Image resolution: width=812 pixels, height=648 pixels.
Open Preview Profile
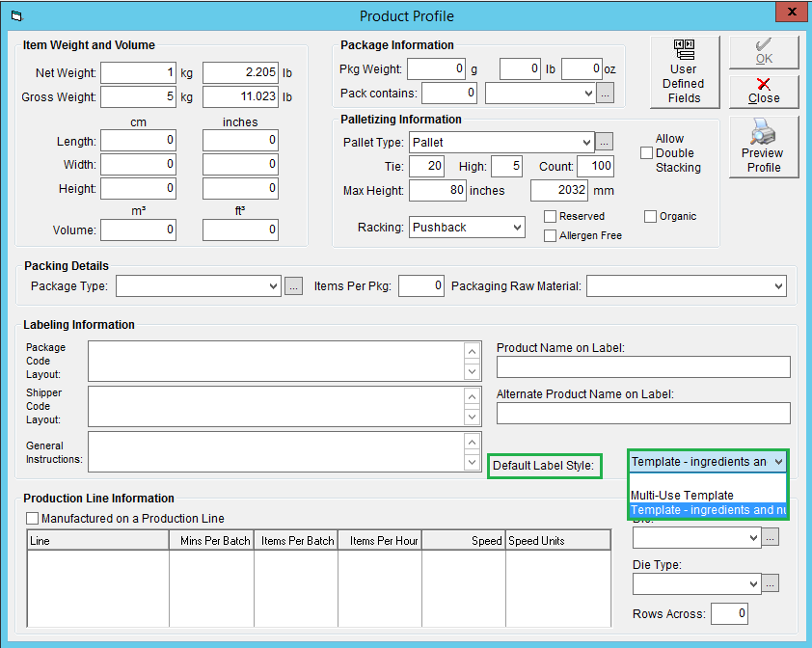click(764, 147)
